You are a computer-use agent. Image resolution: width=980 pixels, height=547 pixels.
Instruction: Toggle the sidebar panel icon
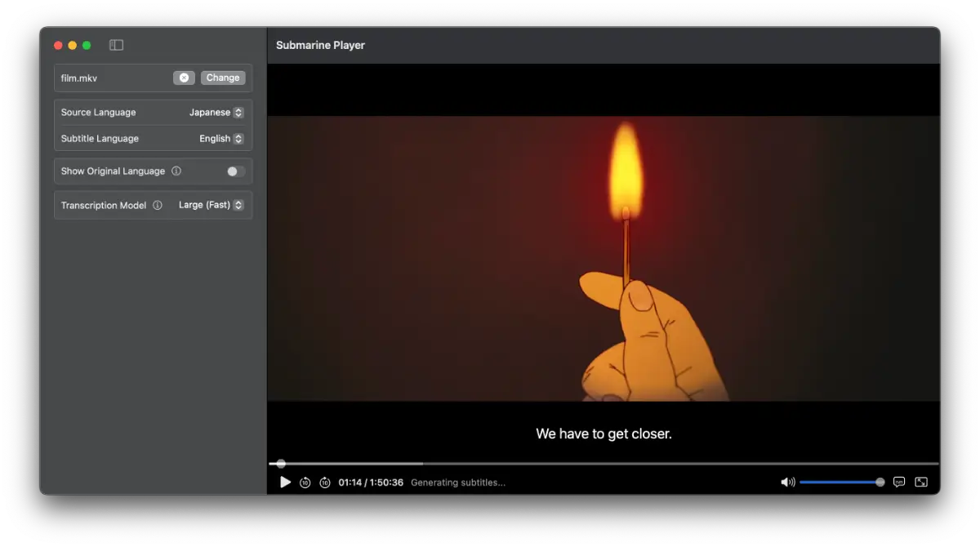116,46
